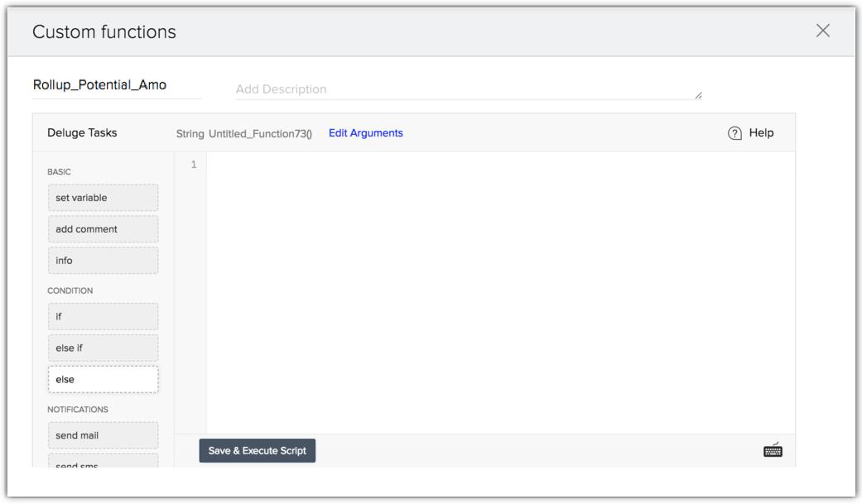Viewport: 862px width, 504px height.
Task: Select the info task block
Action: [x=104, y=261]
